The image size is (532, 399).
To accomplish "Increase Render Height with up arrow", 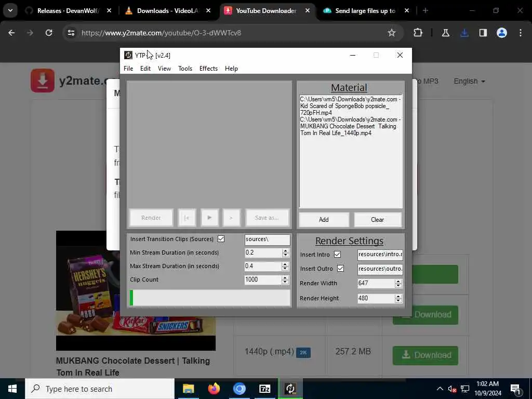I will [x=398, y=296].
